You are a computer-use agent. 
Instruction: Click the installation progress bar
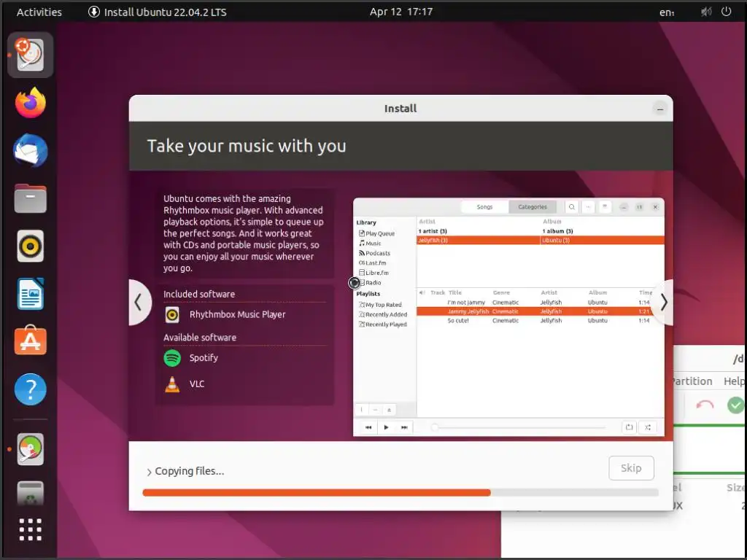pyautogui.click(x=400, y=492)
